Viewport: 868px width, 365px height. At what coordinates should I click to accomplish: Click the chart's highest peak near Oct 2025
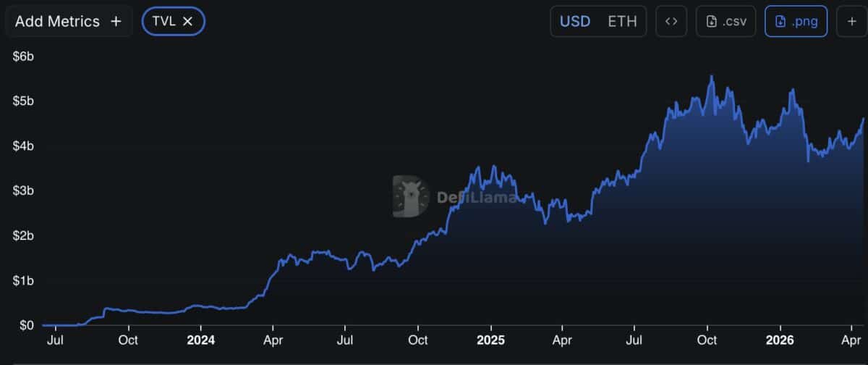tap(711, 76)
